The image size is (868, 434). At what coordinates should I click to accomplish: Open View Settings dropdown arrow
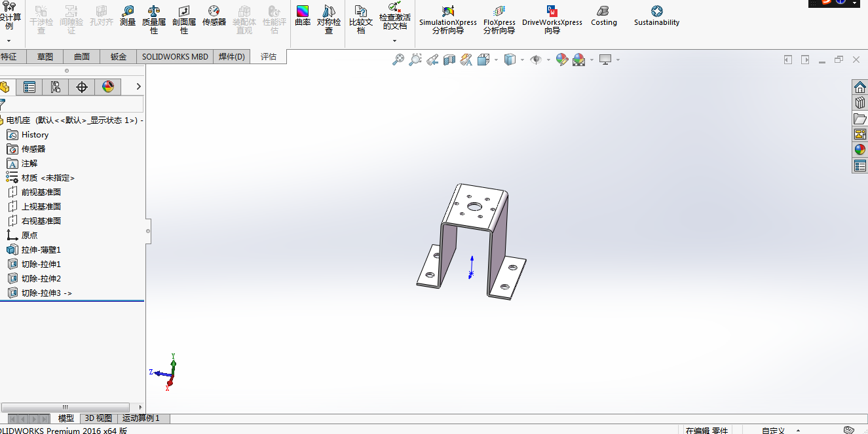[618, 60]
